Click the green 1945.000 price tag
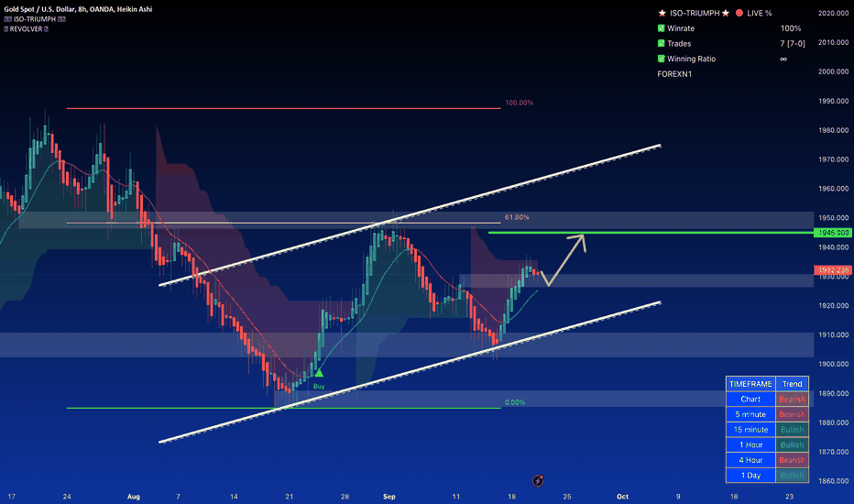This screenshot has height=504, width=854. [833, 233]
